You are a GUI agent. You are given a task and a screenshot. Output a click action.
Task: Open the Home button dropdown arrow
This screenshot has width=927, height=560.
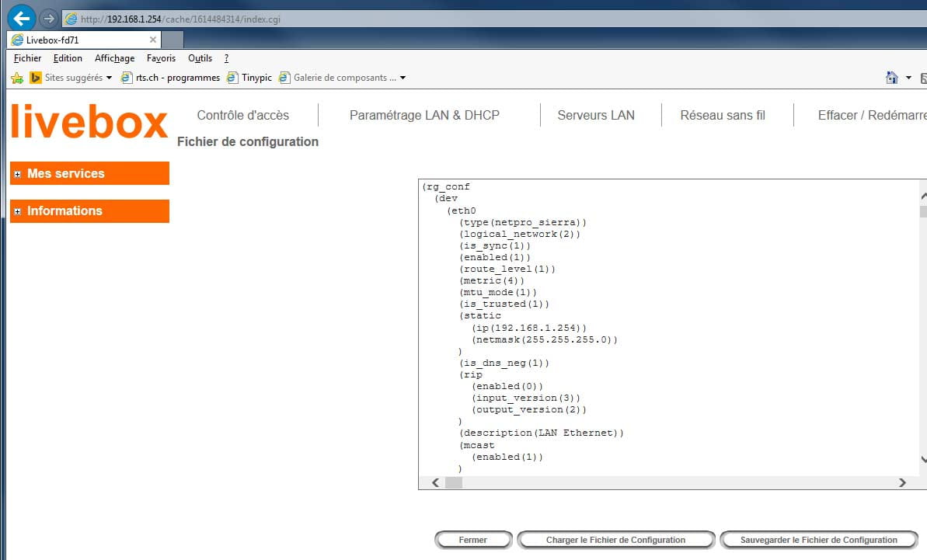pyautogui.click(x=908, y=78)
